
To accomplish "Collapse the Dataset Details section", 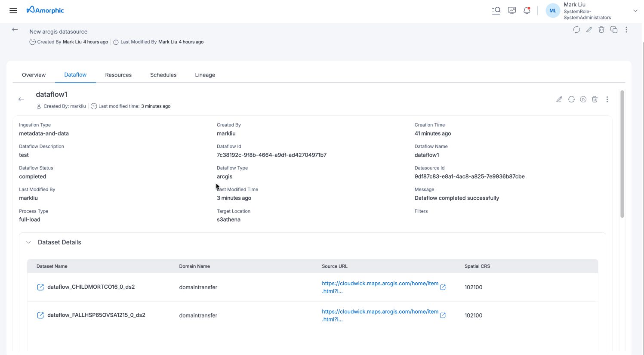I will 28,242.
